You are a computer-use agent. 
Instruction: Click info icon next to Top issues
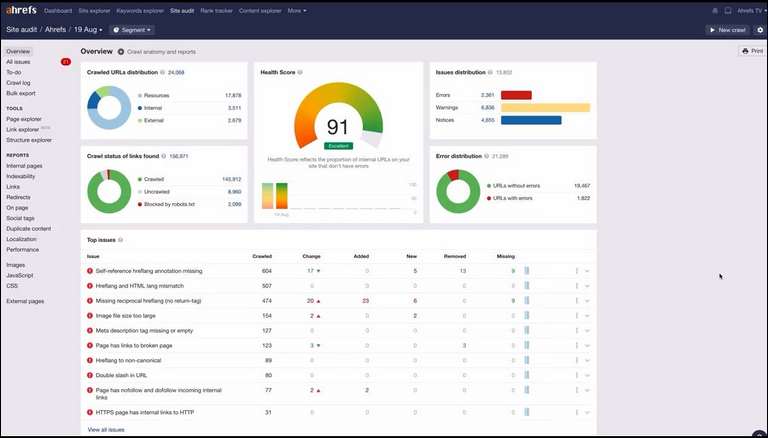click(120, 240)
